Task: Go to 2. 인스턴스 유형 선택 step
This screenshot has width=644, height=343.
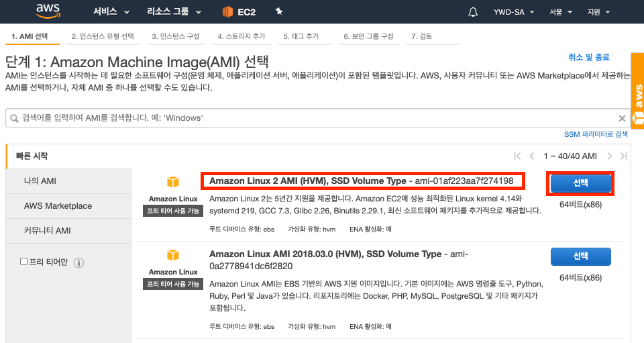Action: pos(103,36)
